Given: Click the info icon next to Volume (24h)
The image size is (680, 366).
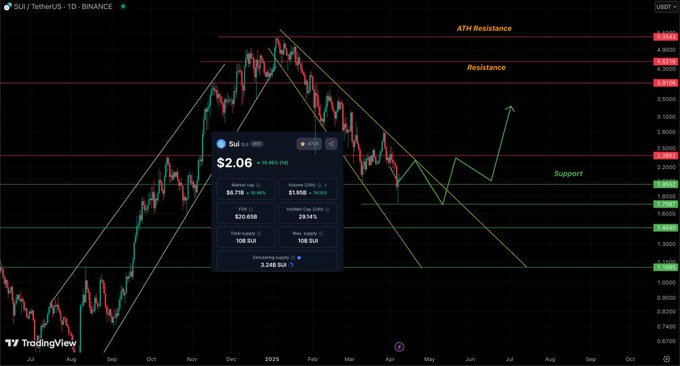Looking at the screenshot, I should click(x=319, y=185).
